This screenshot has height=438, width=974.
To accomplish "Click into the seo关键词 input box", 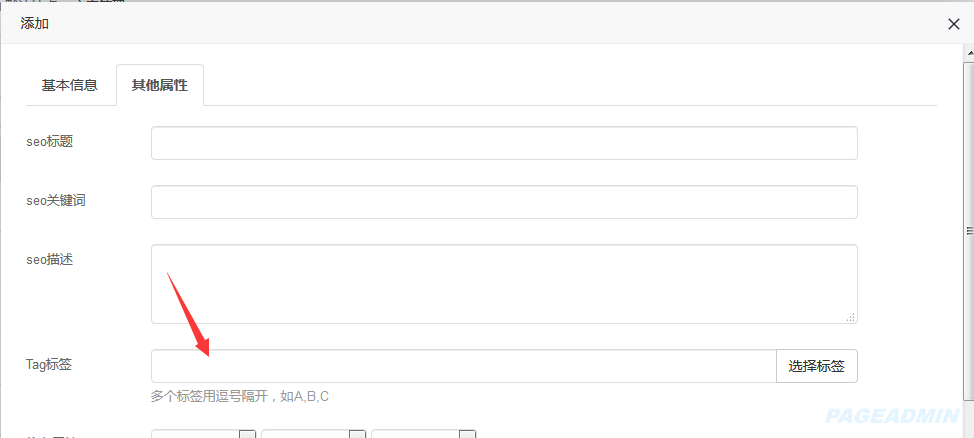I will [x=504, y=202].
